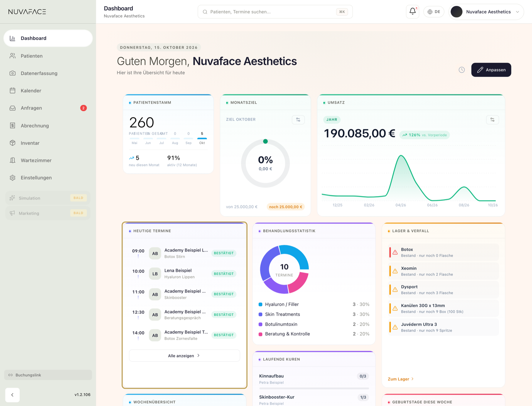The height and width of the screenshot is (406, 532).
Task: Click the Nuvaface Aesthetics profile avatar
Action: (x=457, y=12)
